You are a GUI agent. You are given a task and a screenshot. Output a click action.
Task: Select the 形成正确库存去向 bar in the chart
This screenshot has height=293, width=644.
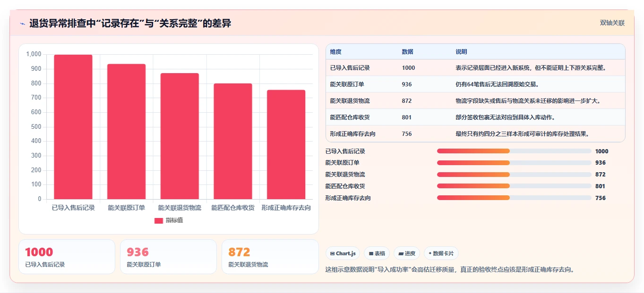[x=286, y=145]
